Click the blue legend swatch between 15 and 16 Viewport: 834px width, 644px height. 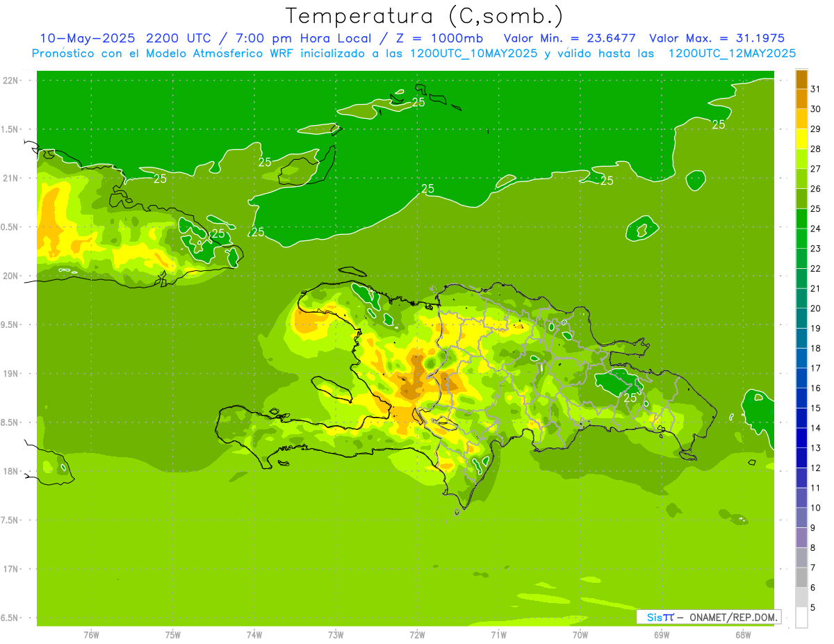tap(801, 398)
